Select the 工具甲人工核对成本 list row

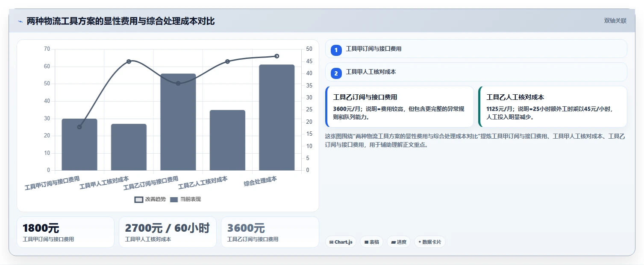pyautogui.click(x=476, y=72)
